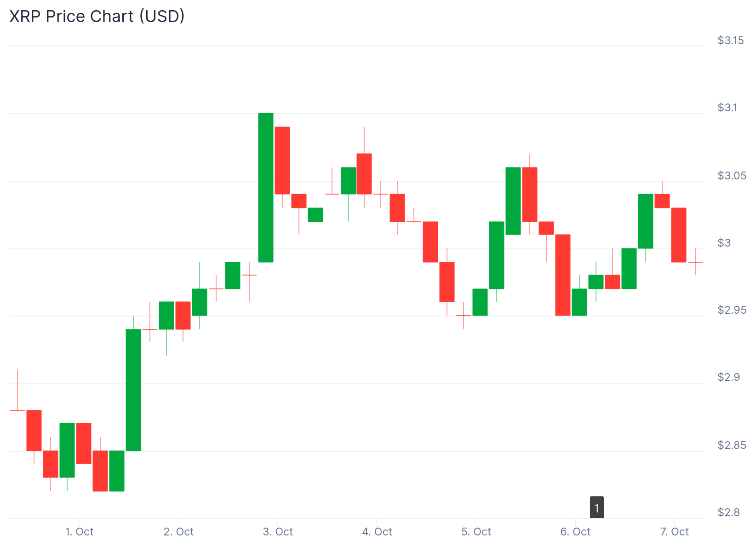
Task: Click the 5. Oct date label
Action: [476, 532]
